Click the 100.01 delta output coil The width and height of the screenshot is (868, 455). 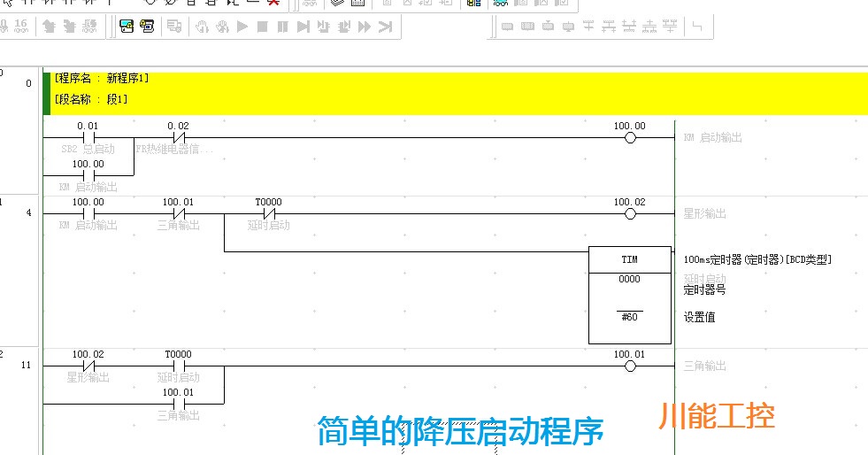(x=630, y=366)
